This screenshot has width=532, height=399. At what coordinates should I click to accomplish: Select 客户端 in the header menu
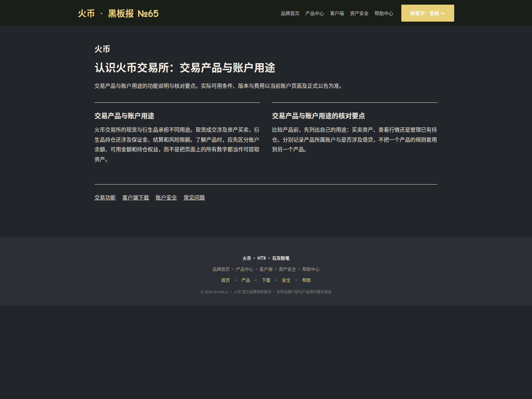[337, 13]
